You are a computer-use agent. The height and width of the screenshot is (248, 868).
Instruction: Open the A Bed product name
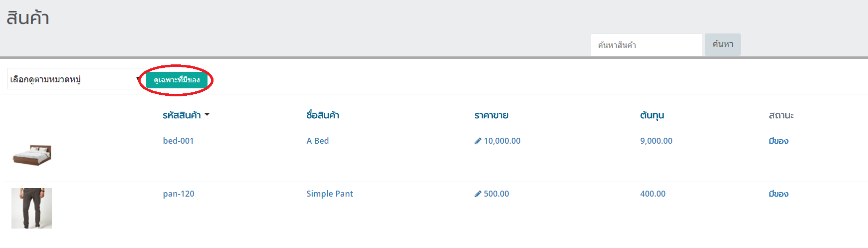(x=318, y=141)
